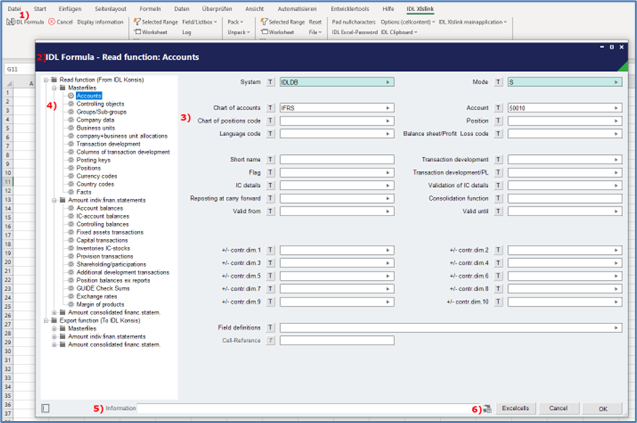Click the Information text field
This screenshot has height=423, width=637.
coord(310,408)
